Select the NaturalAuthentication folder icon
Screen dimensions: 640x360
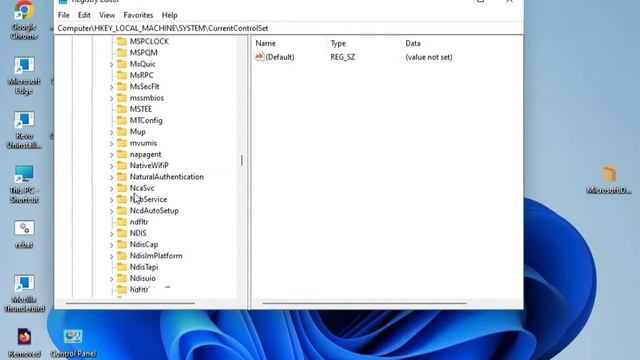pyautogui.click(x=122, y=177)
